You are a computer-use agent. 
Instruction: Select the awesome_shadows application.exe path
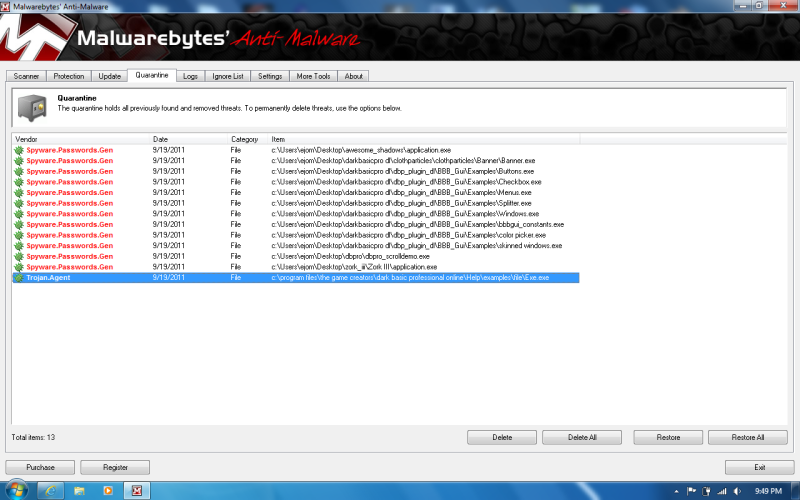tap(361, 150)
